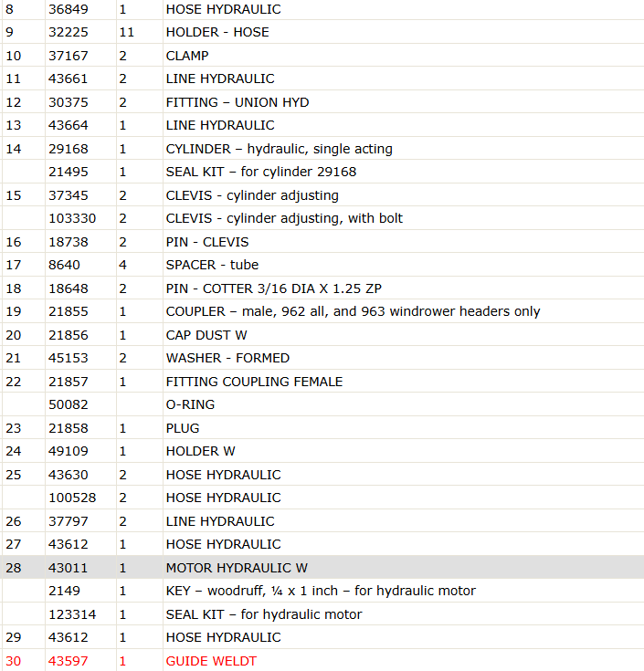Select the SEAL KIT for cylinder 29168
644x671 pixels.
click(x=322, y=172)
